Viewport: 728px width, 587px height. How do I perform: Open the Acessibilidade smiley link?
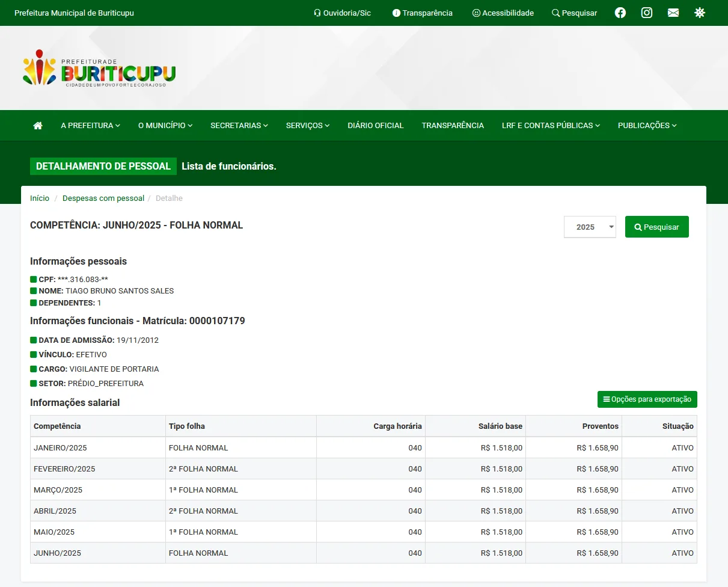coord(503,13)
